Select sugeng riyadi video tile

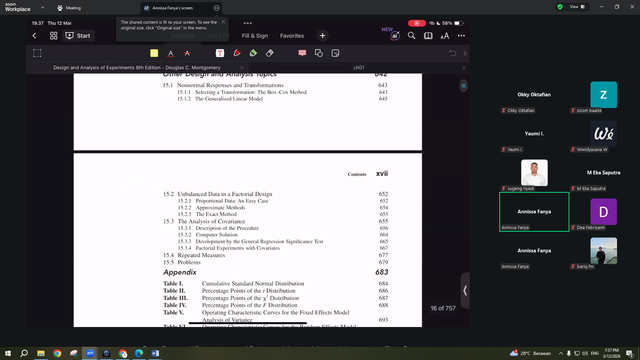coord(534,173)
